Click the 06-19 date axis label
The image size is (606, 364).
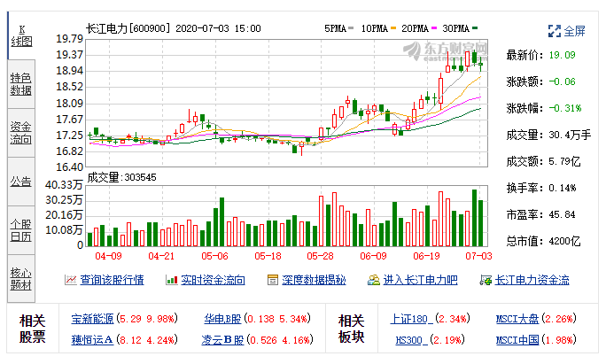(426, 256)
